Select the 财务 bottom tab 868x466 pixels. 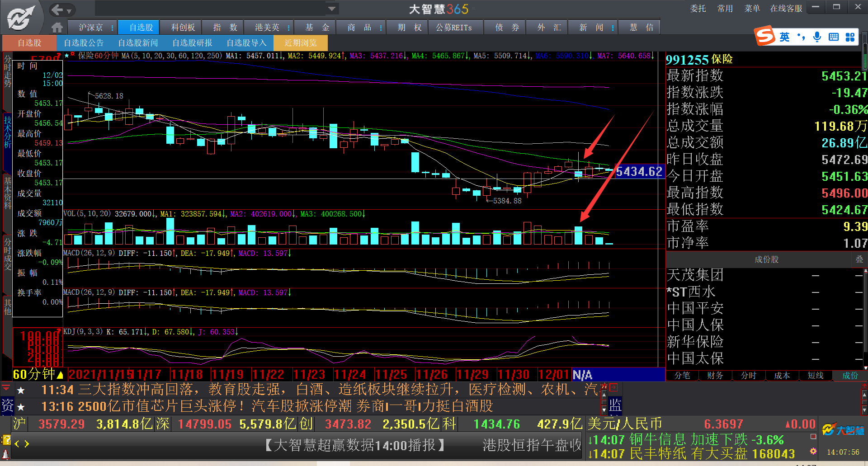[715, 375]
